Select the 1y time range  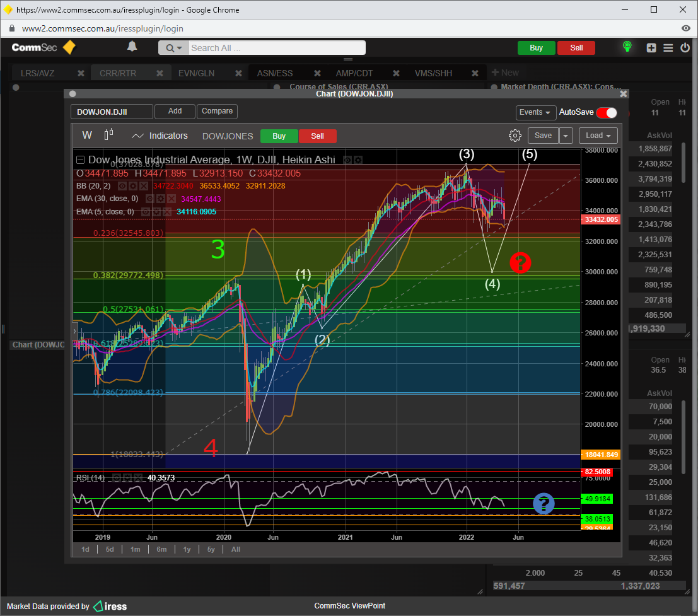[187, 549]
